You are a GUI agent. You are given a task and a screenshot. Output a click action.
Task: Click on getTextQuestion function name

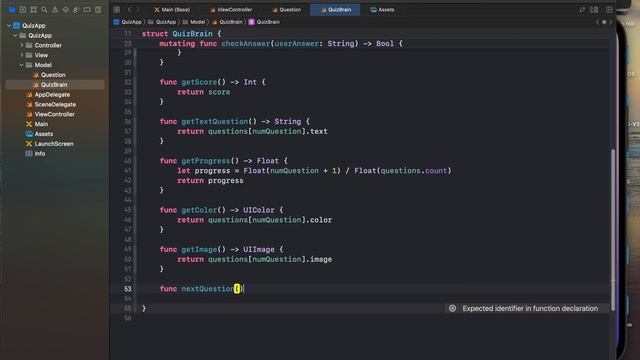click(x=215, y=121)
